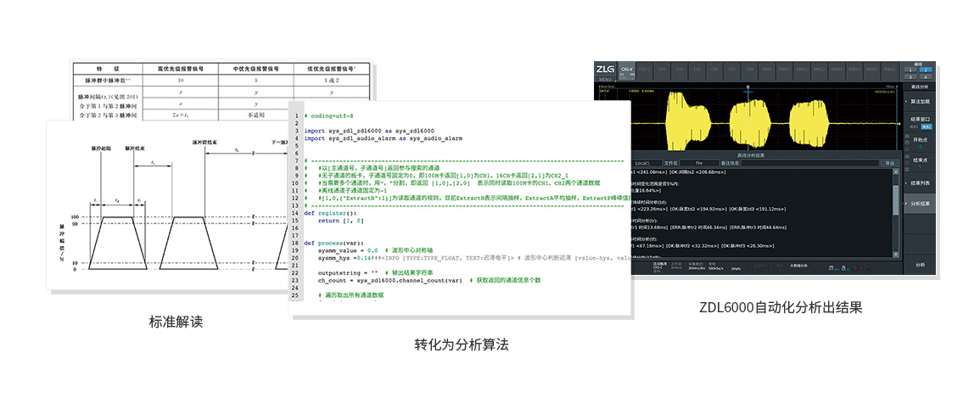Image resolution: width=980 pixels, height=398 pixels.
Task: Click caption ZDL6000自动化分析出结果
Action: point(781,308)
